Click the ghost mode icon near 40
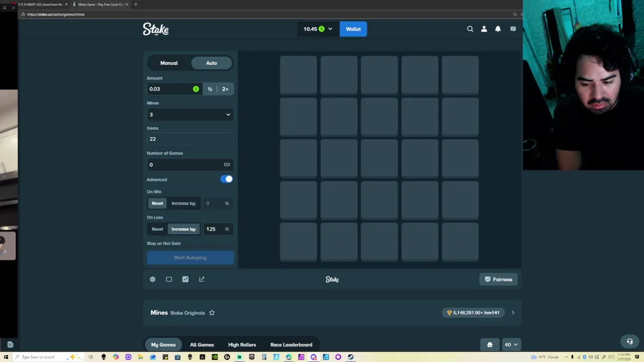This screenshot has height=362, width=644. 490,345
